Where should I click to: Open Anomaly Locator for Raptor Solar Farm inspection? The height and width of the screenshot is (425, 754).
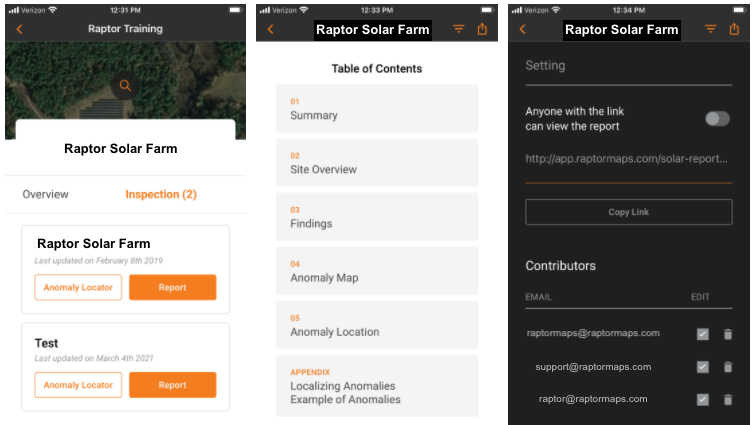coord(78,288)
